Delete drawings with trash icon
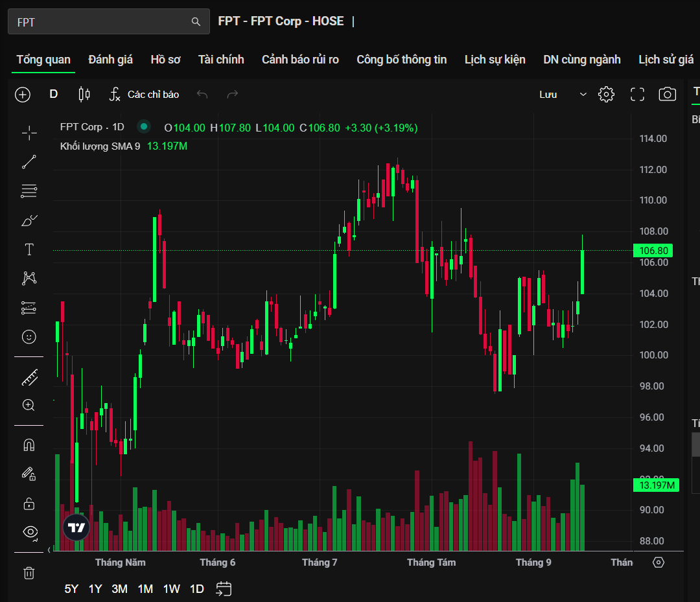Image resolution: width=700 pixels, height=602 pixels. (29, 573)
